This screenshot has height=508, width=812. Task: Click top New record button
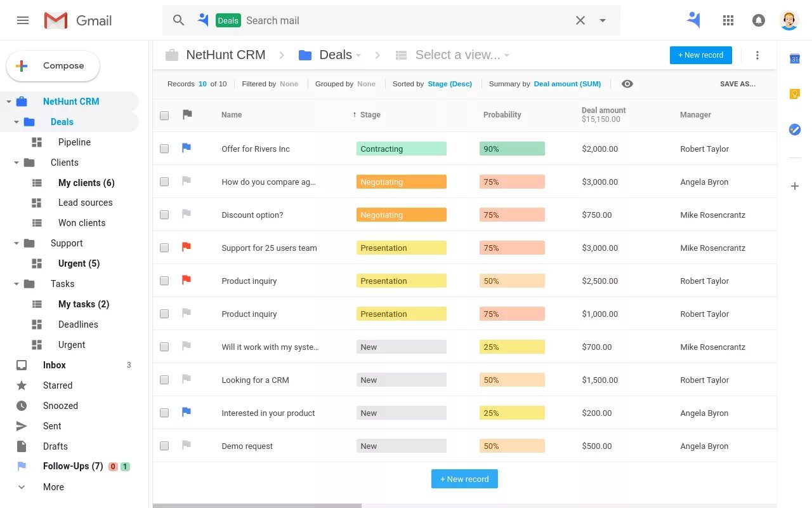tap(700, 55)
